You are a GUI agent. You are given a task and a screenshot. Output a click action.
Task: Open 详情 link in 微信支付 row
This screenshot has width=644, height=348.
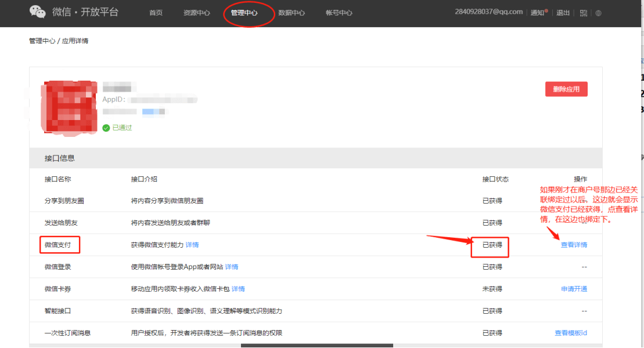coord(192,245)
